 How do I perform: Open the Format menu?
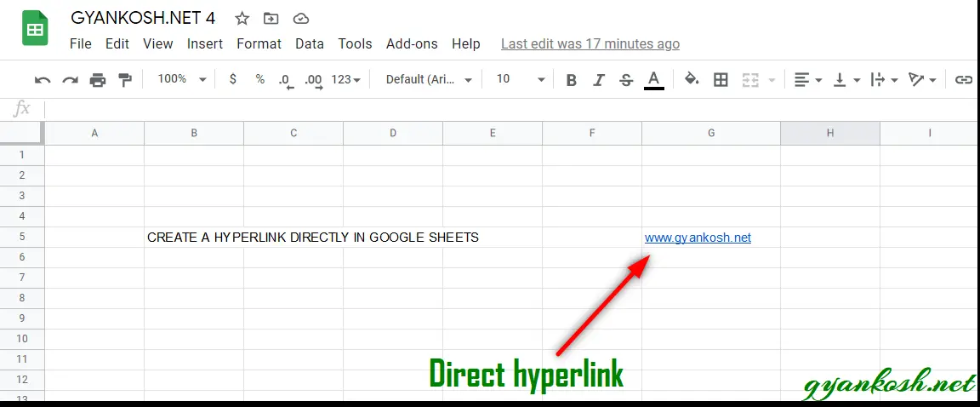pos(259,43)
